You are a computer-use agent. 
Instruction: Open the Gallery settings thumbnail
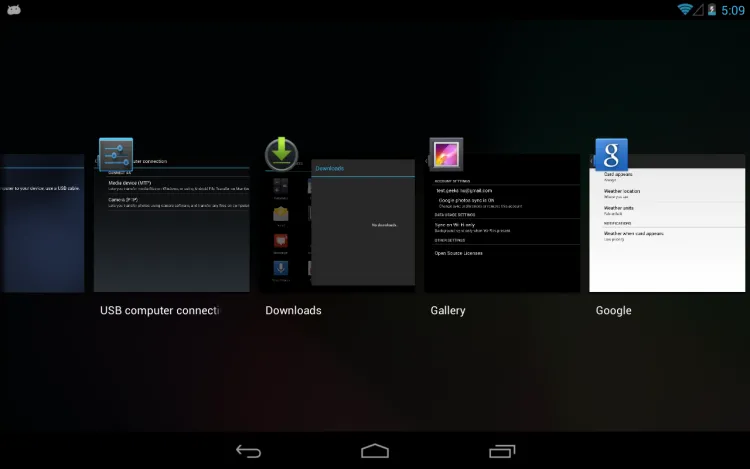tap(502, 223)
